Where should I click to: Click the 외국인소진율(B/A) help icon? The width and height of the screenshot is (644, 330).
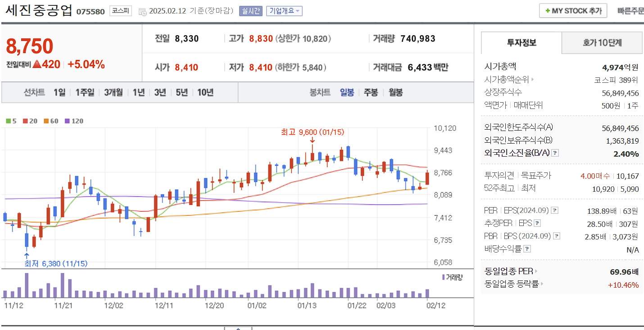coord(555,153)
